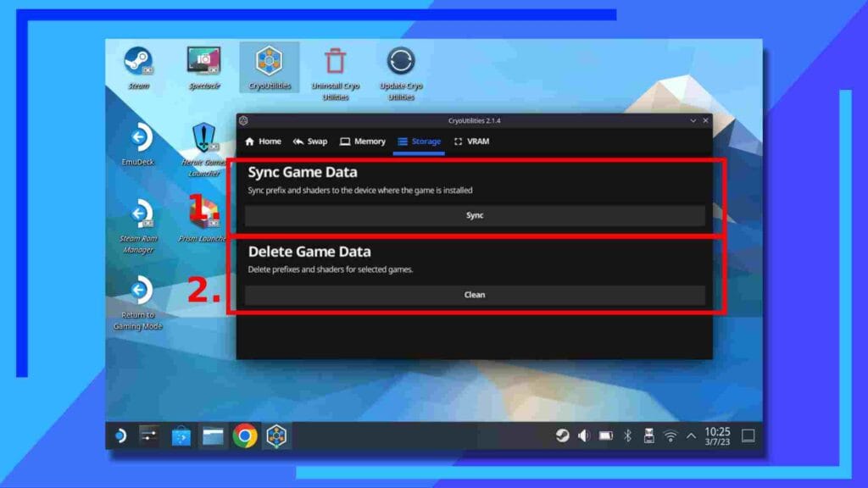
Task: Switch to the Memory tab
Action: click(x=363, y=141)
